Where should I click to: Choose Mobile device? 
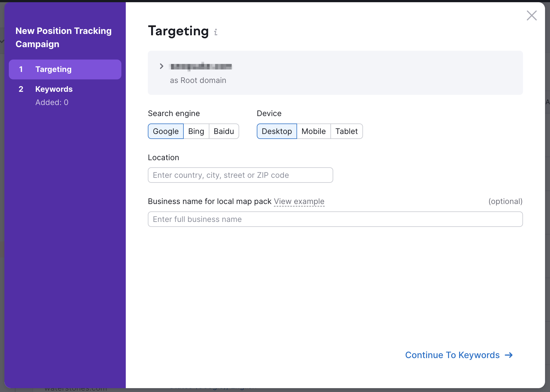click(x=314, y=131)
